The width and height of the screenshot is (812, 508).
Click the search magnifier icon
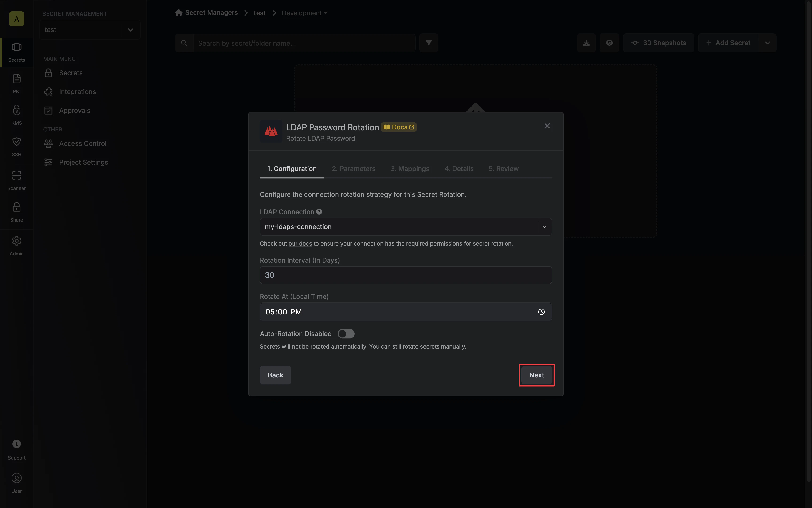pyautogui.click(x=184, y=43)
